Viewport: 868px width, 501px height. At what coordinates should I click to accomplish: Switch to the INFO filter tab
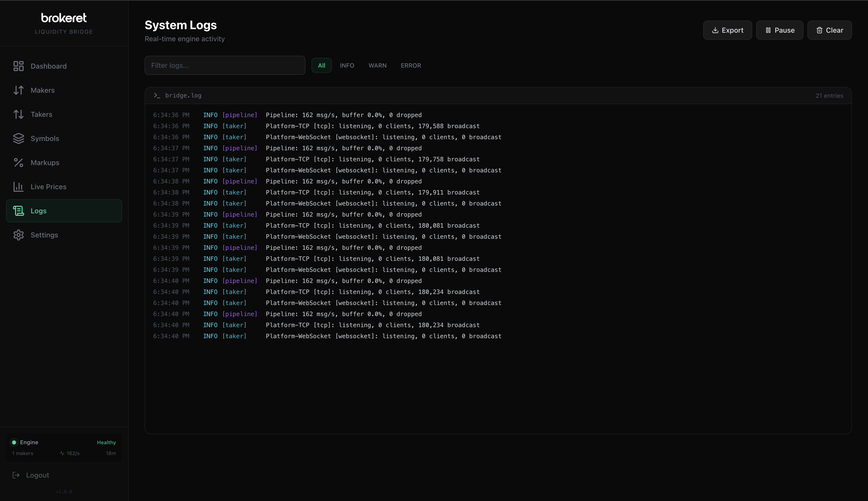(347, 65)
